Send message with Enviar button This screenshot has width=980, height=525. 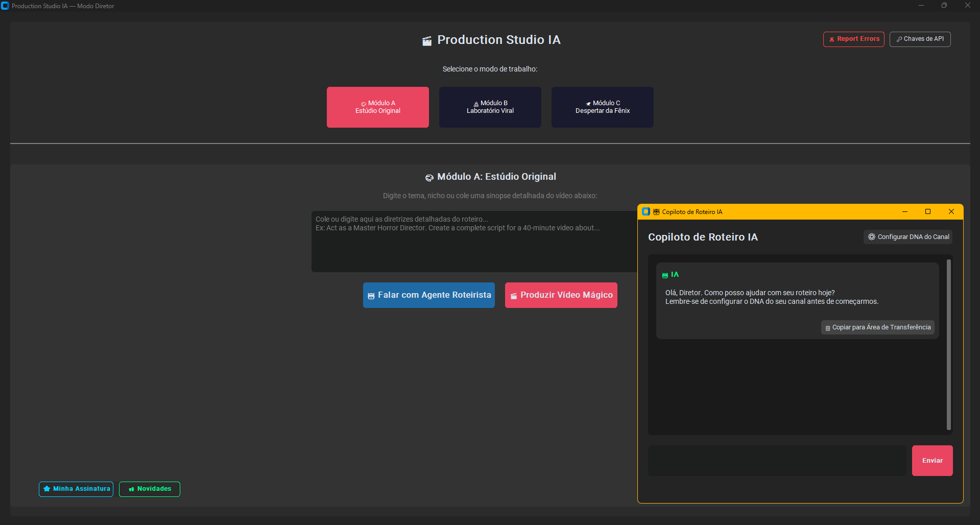point(933,461)
